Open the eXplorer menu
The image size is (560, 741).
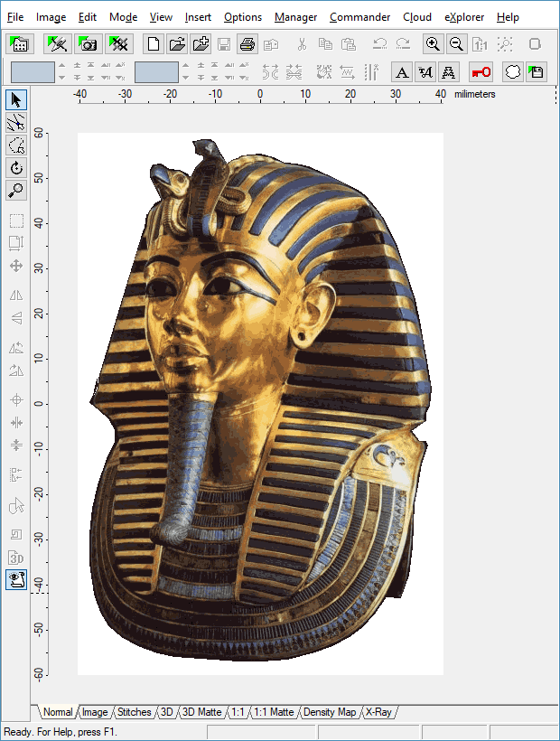464,17
